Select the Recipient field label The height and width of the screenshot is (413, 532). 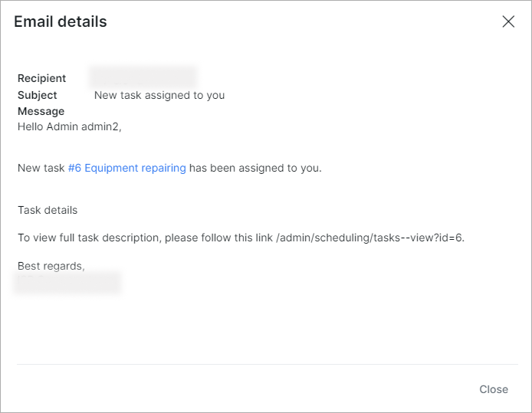(41, 78)
